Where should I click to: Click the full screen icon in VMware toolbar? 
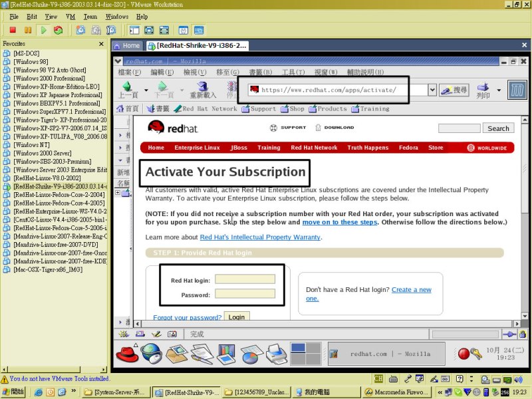(x=149, y=30)
